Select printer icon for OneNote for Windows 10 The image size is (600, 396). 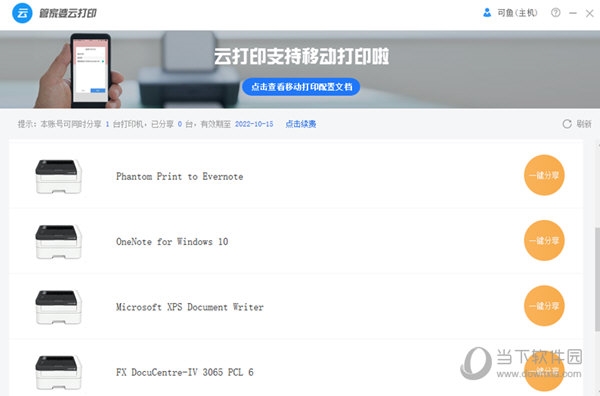click(58, 242)
